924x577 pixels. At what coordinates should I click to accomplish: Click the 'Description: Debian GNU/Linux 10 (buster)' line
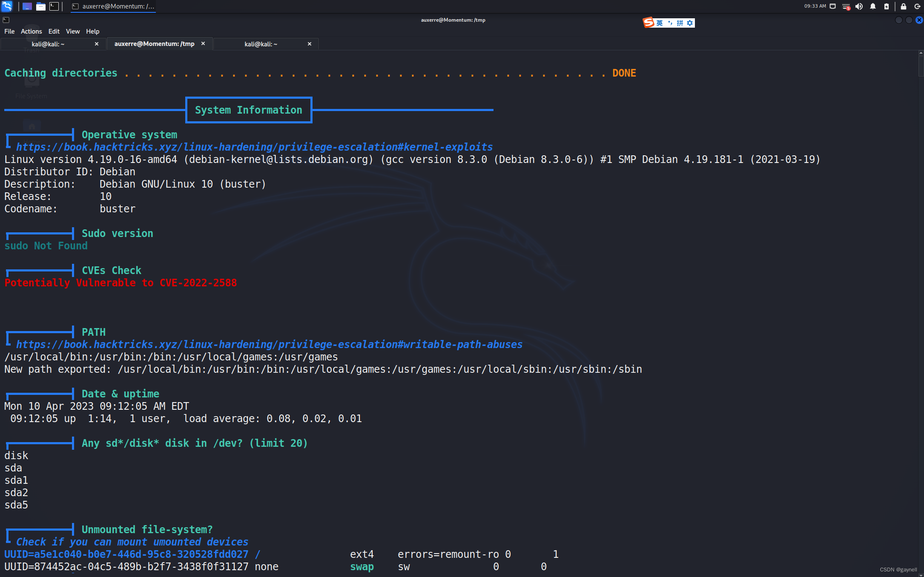tap(135, 184)
